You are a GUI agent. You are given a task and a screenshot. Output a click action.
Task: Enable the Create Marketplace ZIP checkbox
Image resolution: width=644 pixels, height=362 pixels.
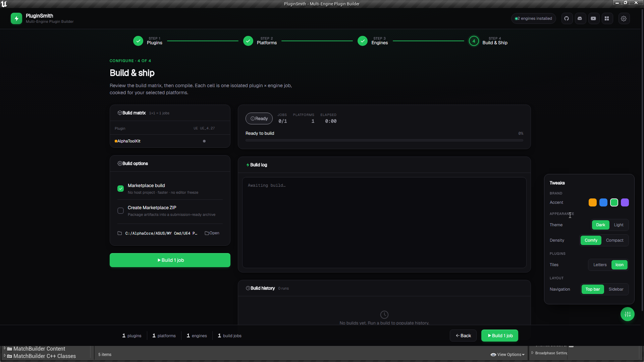pyautogui.click(x=120, y=211)
